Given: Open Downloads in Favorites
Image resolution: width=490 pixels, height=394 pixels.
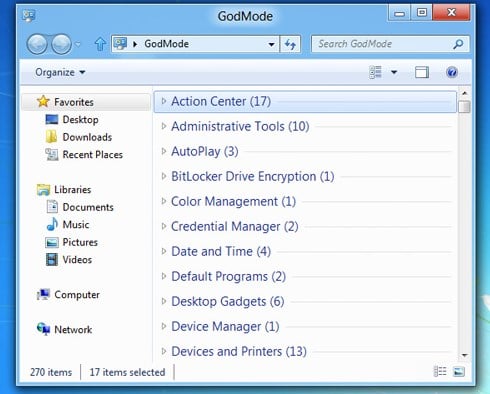Looking at the screenshot, I should coord(87,137).
